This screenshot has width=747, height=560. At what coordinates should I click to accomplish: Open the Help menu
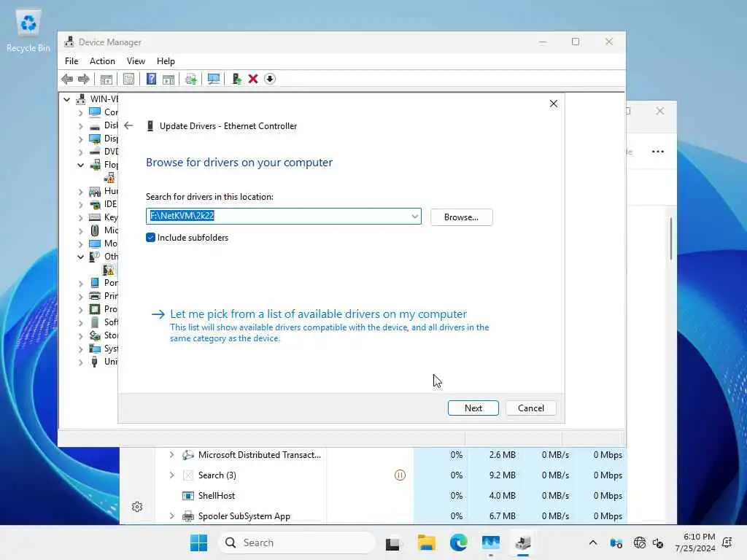tap(166, 61)
